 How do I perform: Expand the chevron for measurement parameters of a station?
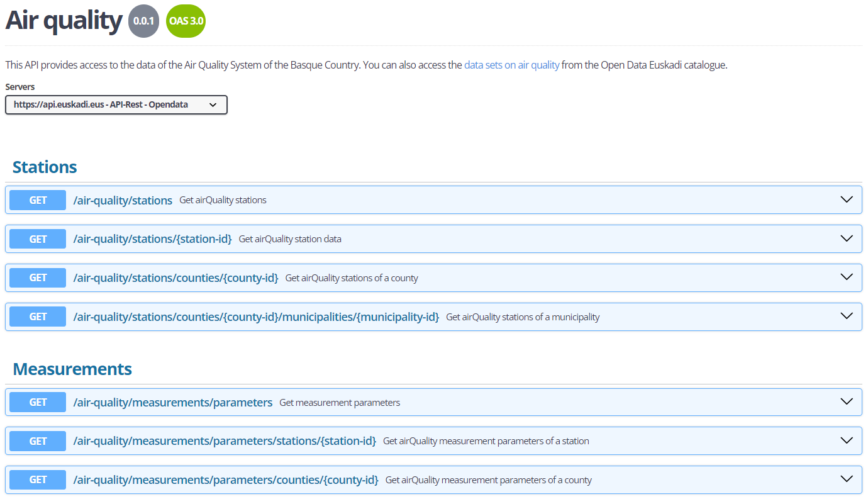click(847, 440)
